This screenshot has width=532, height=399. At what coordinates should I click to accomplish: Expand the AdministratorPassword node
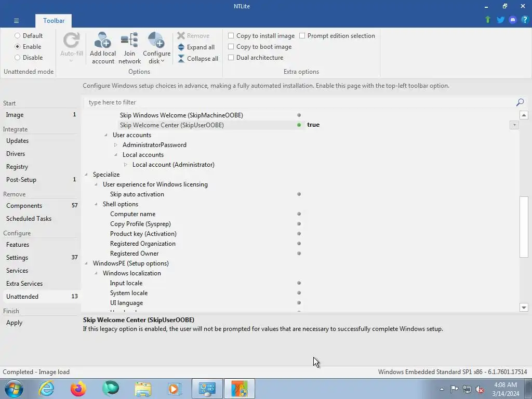click(x=116, y=145)
